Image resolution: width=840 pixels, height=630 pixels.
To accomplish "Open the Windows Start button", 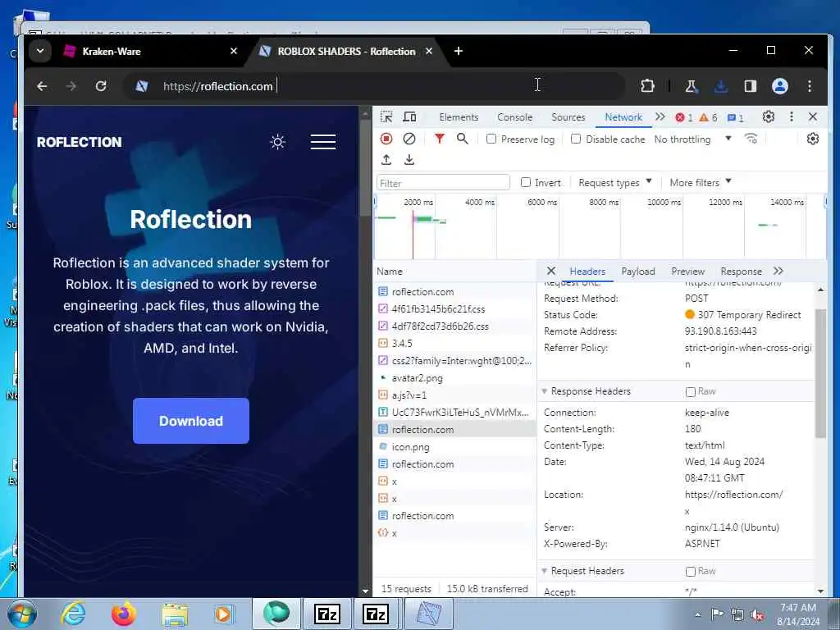I will click(22, 614).
